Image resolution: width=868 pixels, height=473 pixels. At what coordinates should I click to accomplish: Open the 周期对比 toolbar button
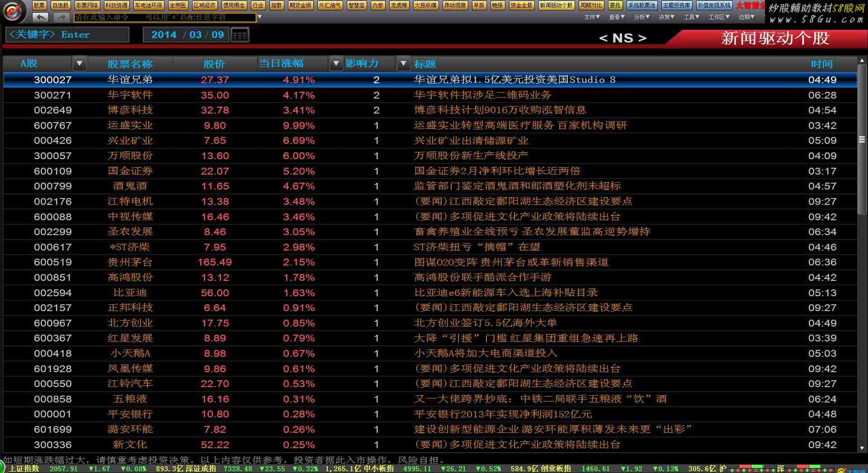[x=591, y=5]
